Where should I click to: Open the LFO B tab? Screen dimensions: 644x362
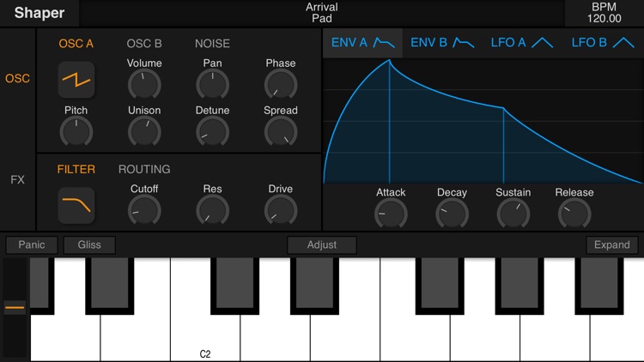pos(603,43)
